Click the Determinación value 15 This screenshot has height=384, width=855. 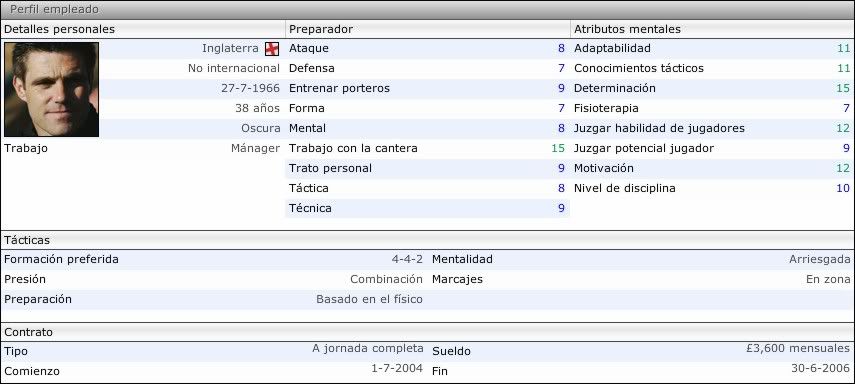(x=843, y=88)
